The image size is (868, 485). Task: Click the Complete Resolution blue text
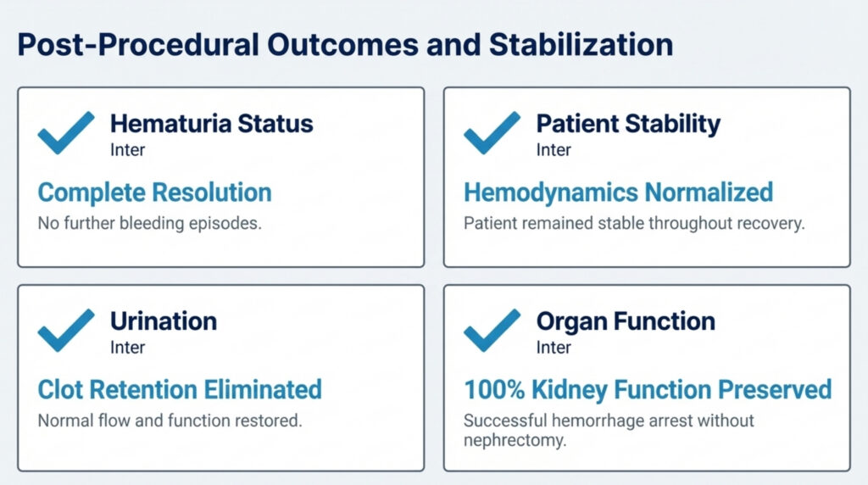pyautogui.click(x=155, y=192)
